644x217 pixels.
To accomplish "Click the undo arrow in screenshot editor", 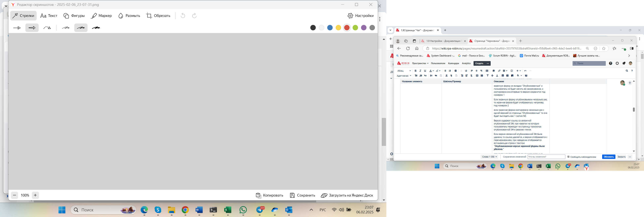I will click(x=183, y=16).
